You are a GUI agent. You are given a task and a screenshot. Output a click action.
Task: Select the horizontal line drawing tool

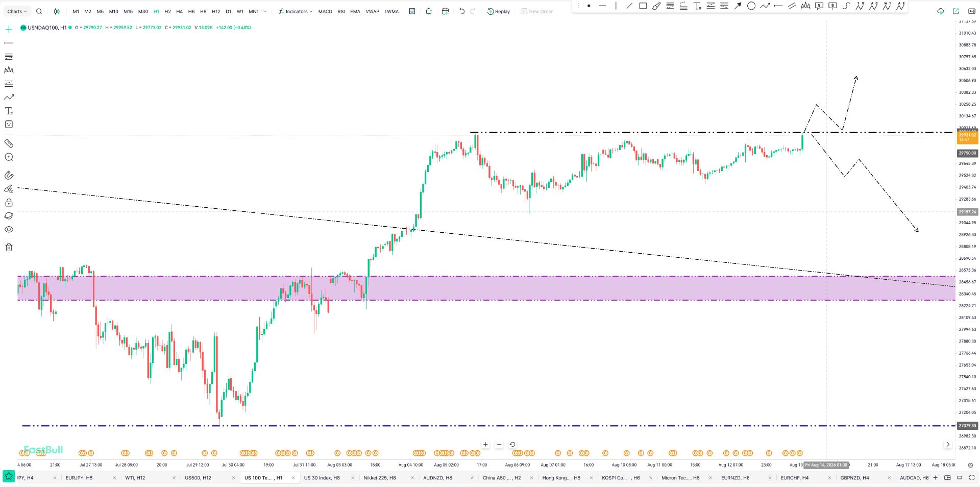click(602, 6)
